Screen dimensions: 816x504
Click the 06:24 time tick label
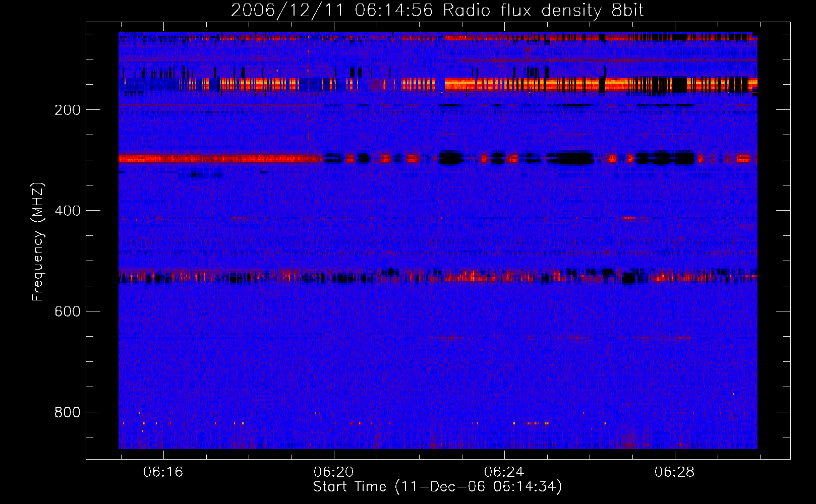504,472
